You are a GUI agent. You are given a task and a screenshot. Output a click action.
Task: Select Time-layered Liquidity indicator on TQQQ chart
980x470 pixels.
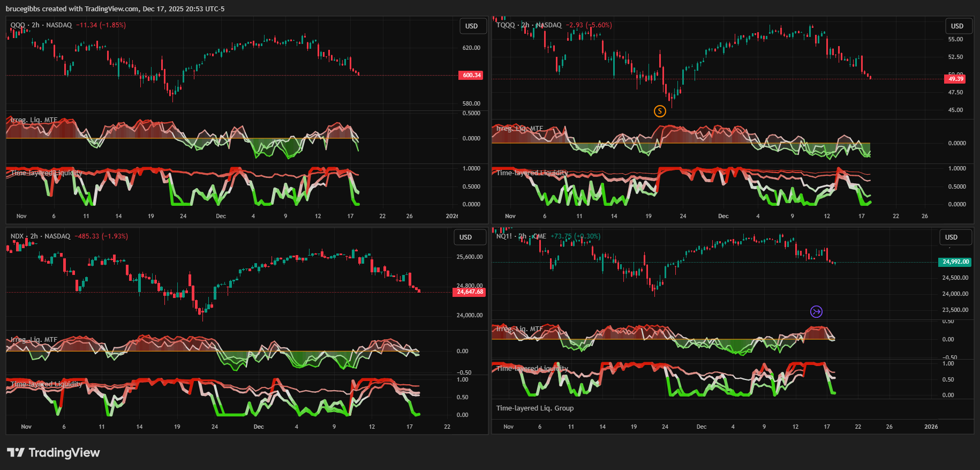[532, 173]
